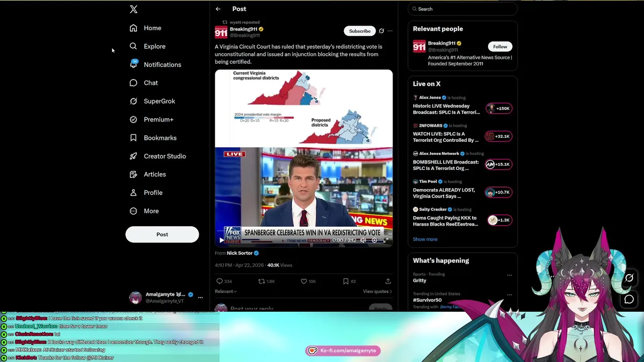This screenshot has width=644, height=362.
Task: Click the sidebar Post button
Action: point(162,234)
